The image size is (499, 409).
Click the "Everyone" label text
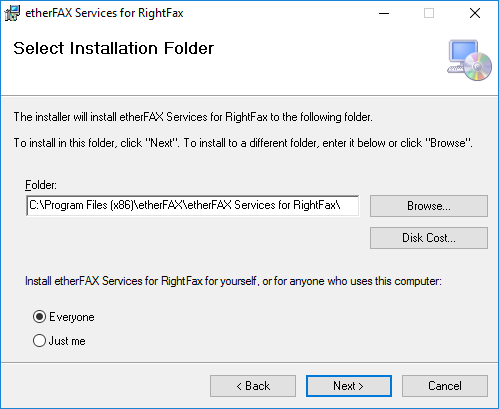point(72,317)
